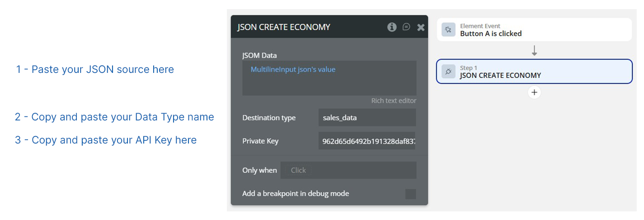Open the Rich text editor link
Screen dimensions: 644x220
(x=394, y=100)
